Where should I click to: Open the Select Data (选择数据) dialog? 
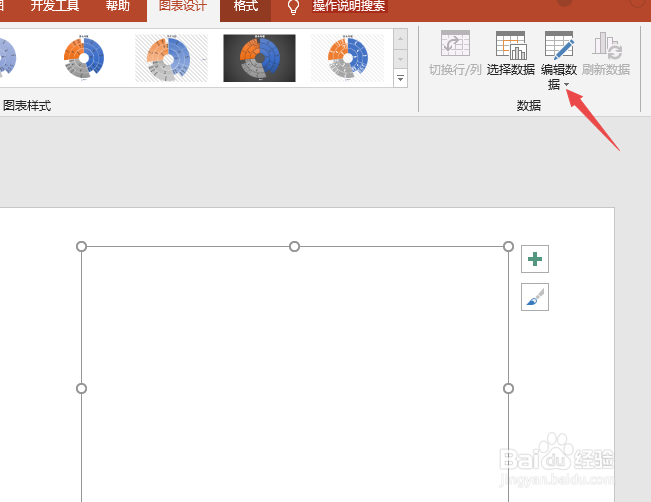[x=511, y=53]
